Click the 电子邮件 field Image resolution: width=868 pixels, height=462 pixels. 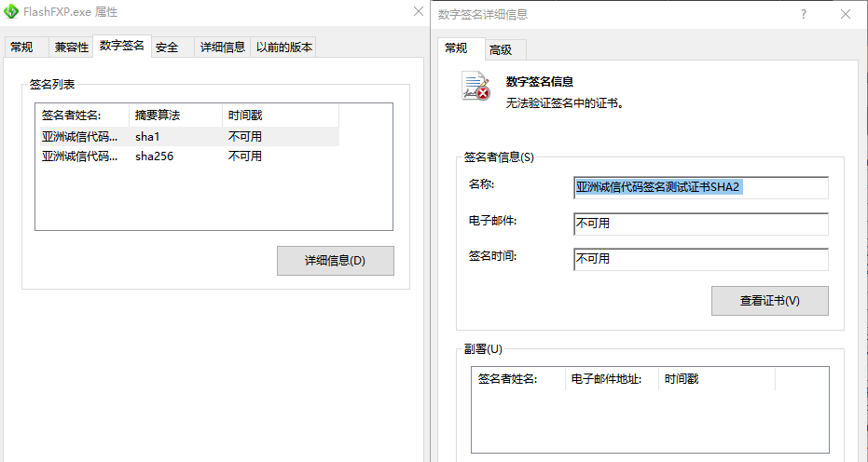pos(701,224)
